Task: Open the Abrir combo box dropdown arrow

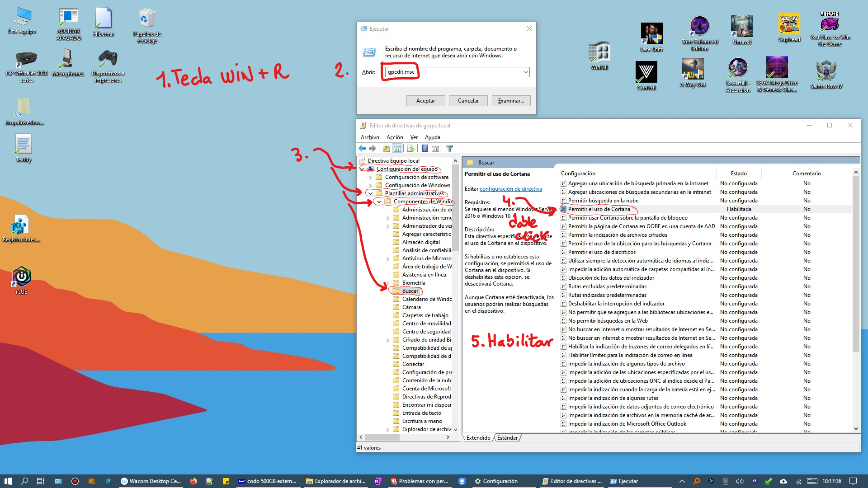Action: [x=525, y=72]
